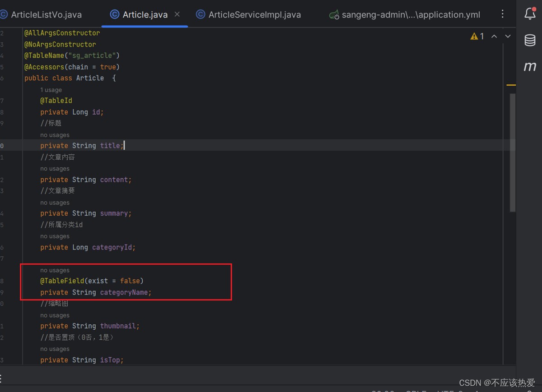Image resolution: width=542 pixels, height=392 pixels.
Task: Select the Article.java tab
Action: click(x=145, y=14)
